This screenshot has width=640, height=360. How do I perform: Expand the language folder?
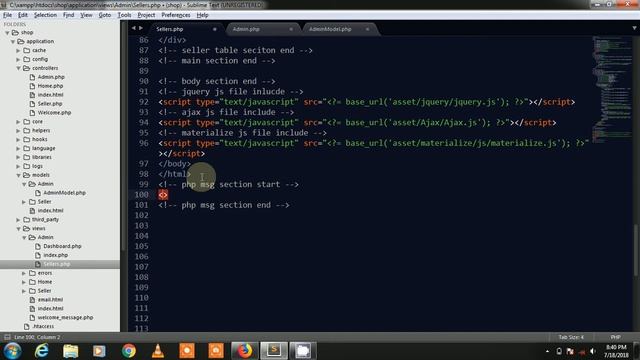click(x=18, y=148)
